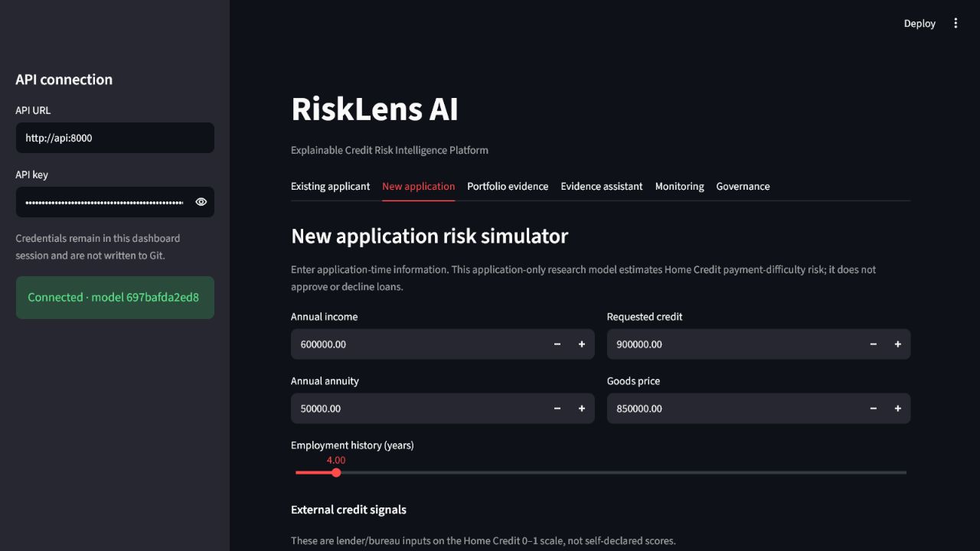Edit the API URL field
The height and width of the screenshot is (551, 980).
tap(115, 138)
